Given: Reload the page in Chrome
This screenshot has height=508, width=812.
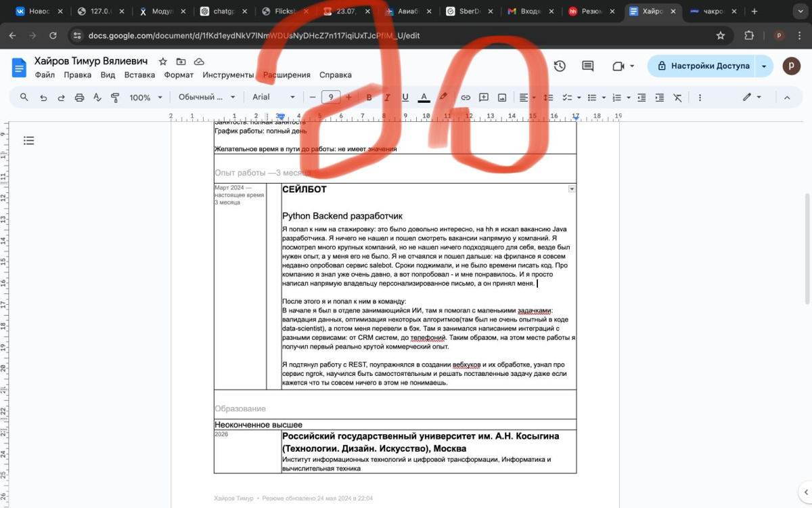Looking at the screenshot, I should tap(53, 35).
